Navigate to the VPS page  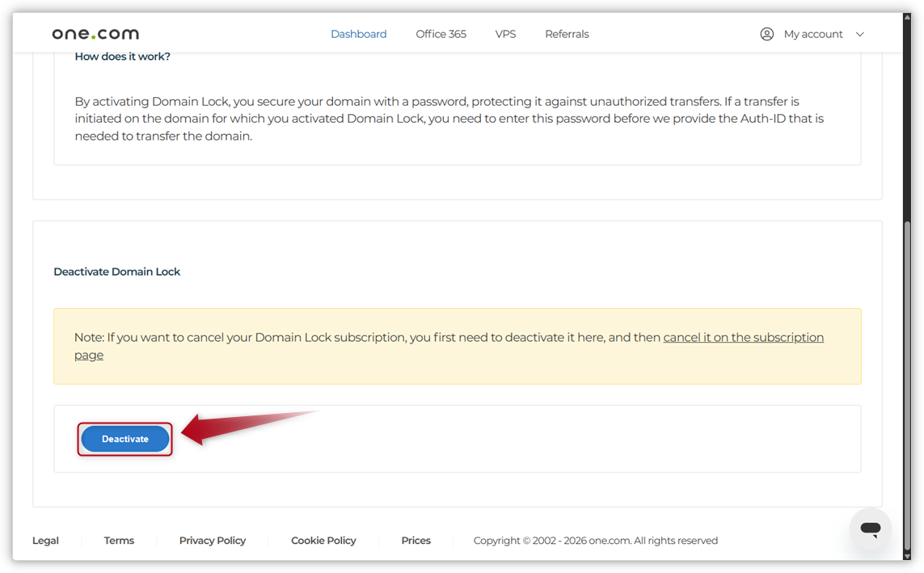click(505, 34)
